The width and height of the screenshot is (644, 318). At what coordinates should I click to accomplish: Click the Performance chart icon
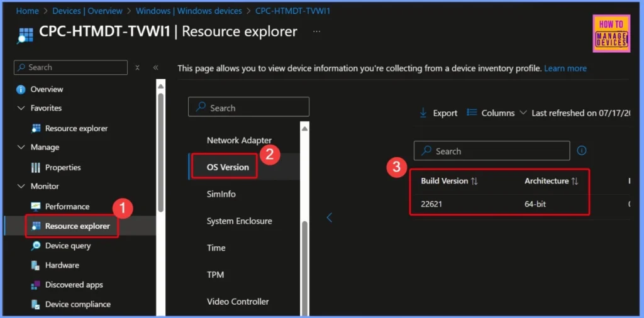(36, 206)
